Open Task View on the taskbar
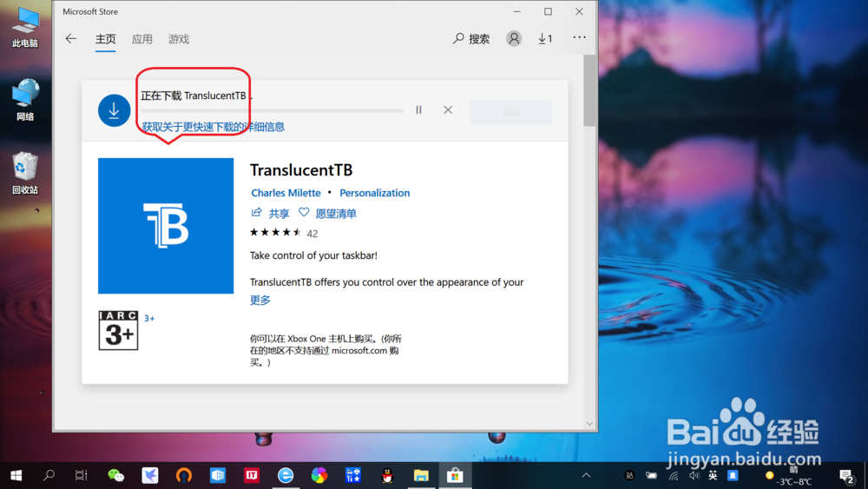 click(x=82, y=475)
